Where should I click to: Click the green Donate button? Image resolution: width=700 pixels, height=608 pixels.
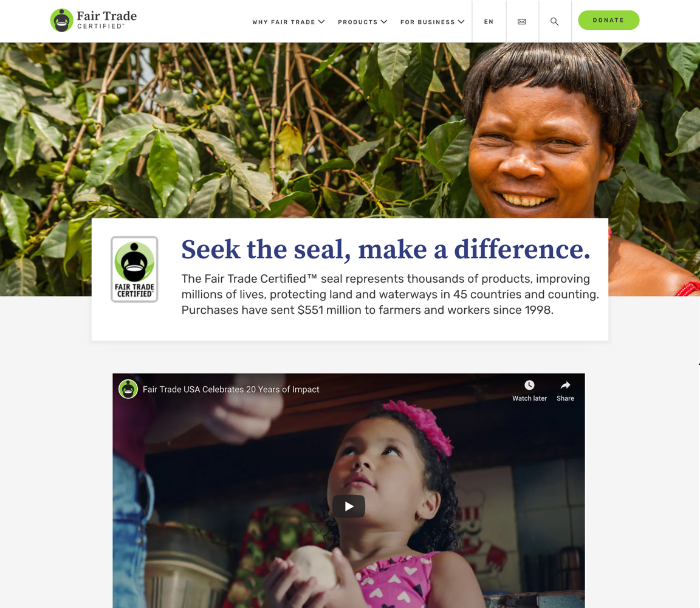point(608,20)
